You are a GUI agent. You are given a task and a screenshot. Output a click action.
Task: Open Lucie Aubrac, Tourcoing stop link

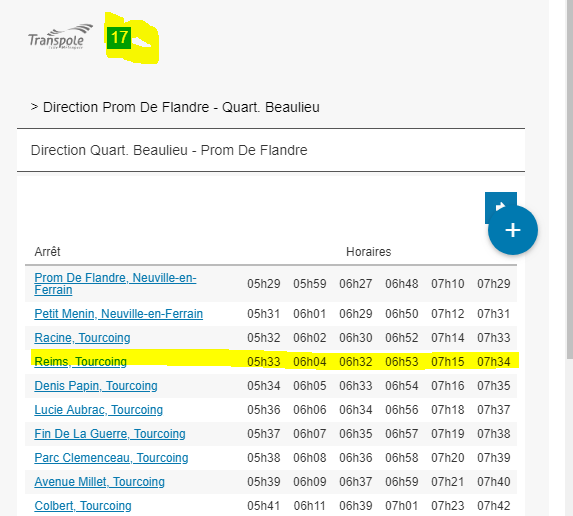click(x=98, y=410)
